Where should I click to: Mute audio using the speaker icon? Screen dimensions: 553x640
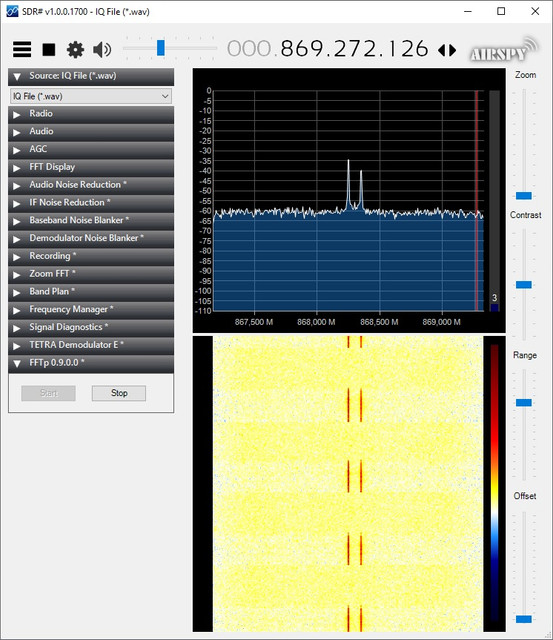point(102,50)
